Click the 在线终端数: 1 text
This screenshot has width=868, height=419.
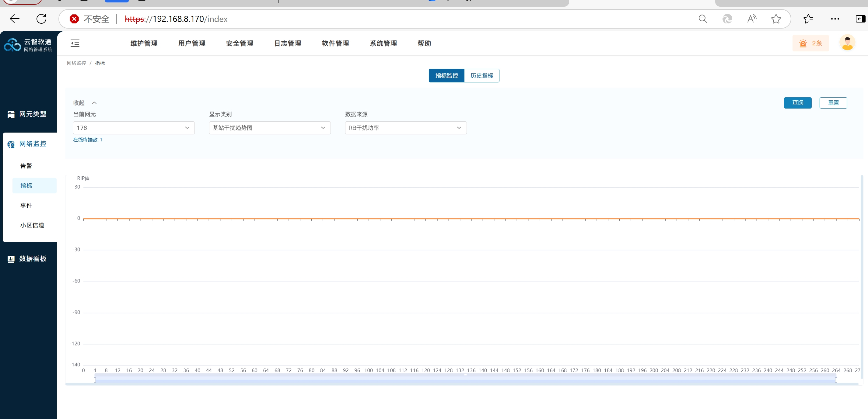click(88, 140)
